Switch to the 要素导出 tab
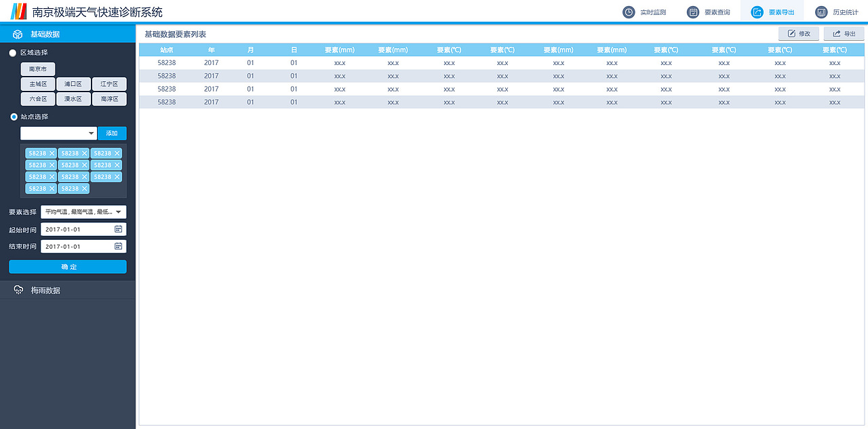Screen dimensions: 868x429 pos(772,12)
